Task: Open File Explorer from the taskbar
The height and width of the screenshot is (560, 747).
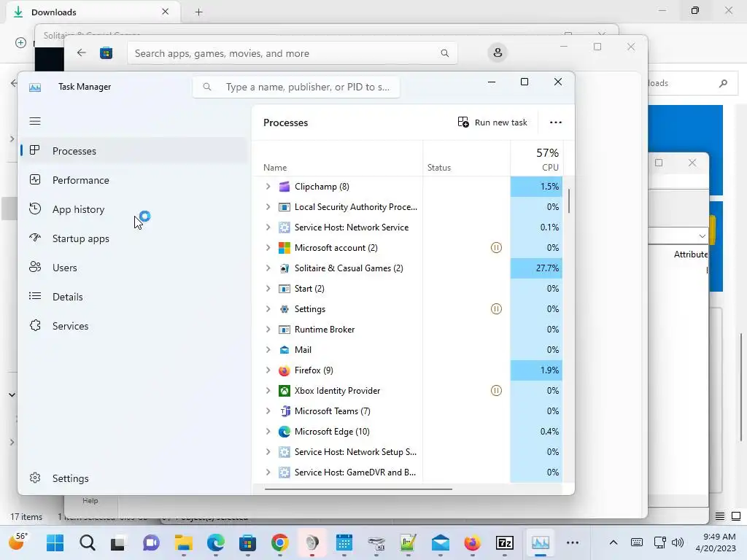Action: pyautogui.click(x=183, y=542)
